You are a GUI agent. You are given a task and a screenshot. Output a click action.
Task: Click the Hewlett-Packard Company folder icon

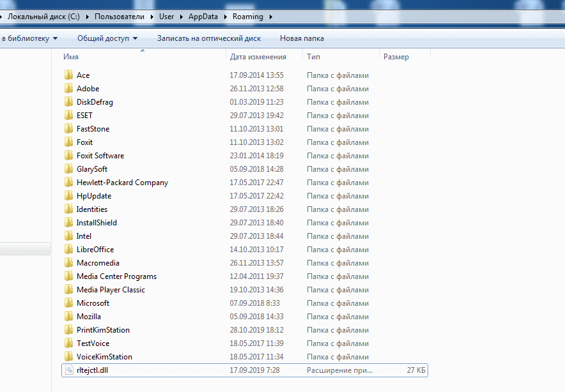(68, 182)
